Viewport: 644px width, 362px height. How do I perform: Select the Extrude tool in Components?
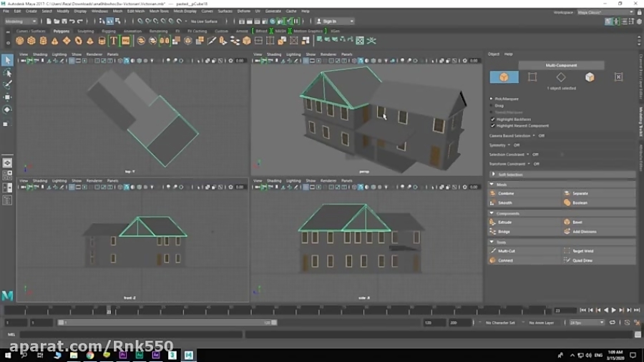pyautogui.click(x=504, y=222)
